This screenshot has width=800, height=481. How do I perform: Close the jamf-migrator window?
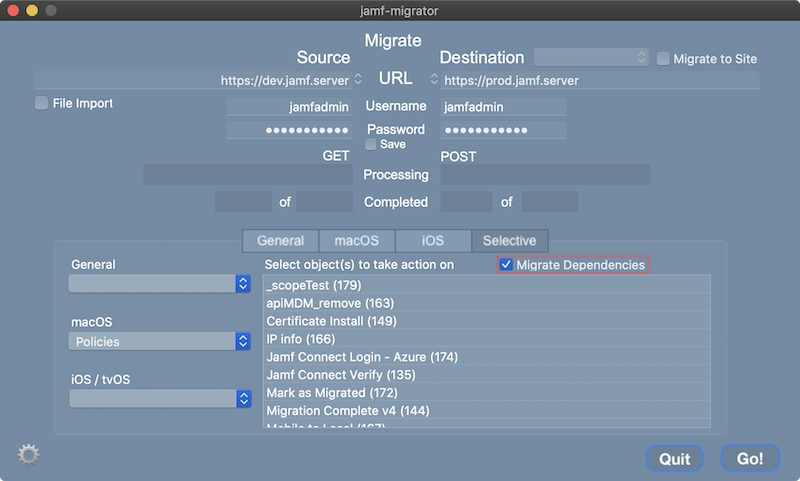13,10
